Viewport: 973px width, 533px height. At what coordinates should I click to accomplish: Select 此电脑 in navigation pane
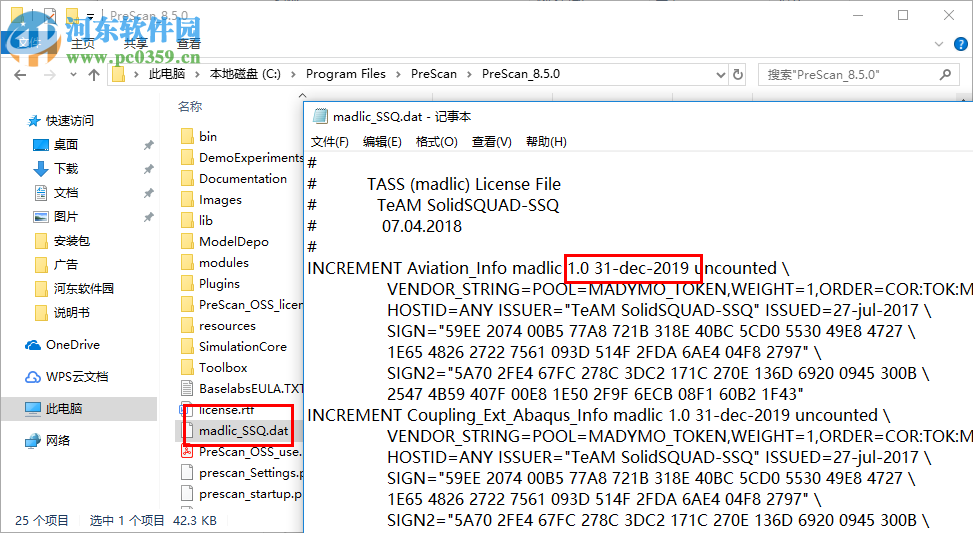click(64, 409)
